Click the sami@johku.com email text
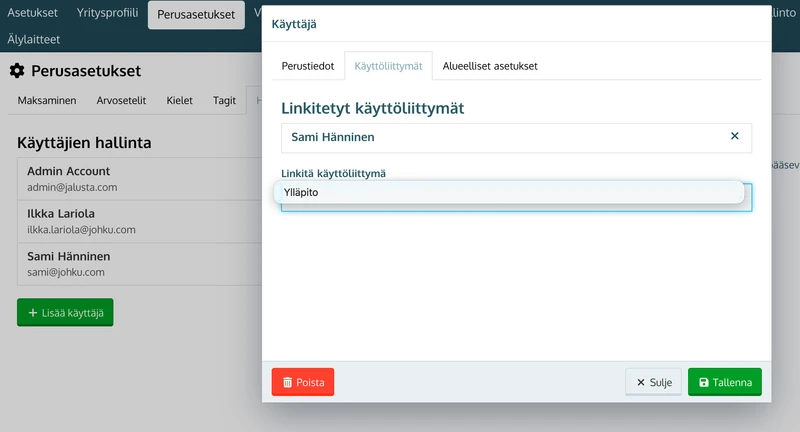This screenshot has height=432, width=800. [66, 272]
